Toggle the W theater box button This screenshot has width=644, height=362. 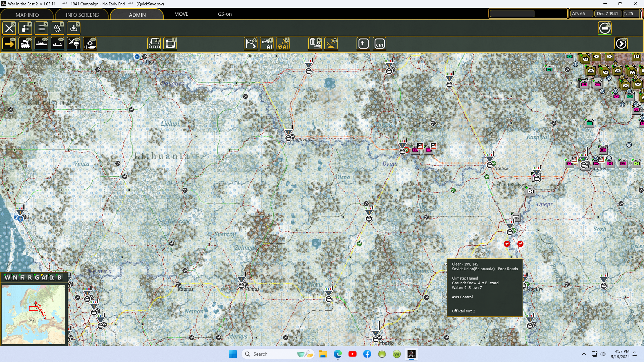[7, 278]
